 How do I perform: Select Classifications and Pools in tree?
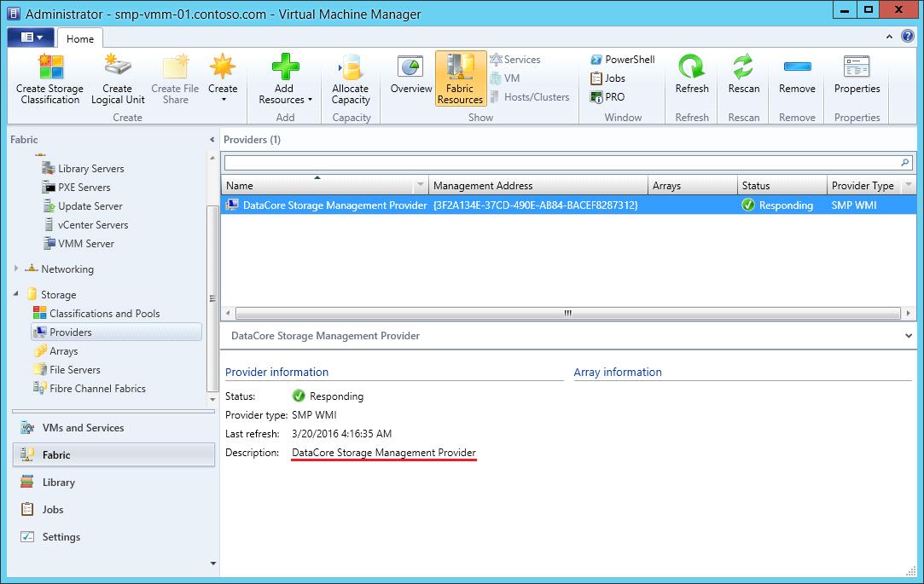[104, 314]
